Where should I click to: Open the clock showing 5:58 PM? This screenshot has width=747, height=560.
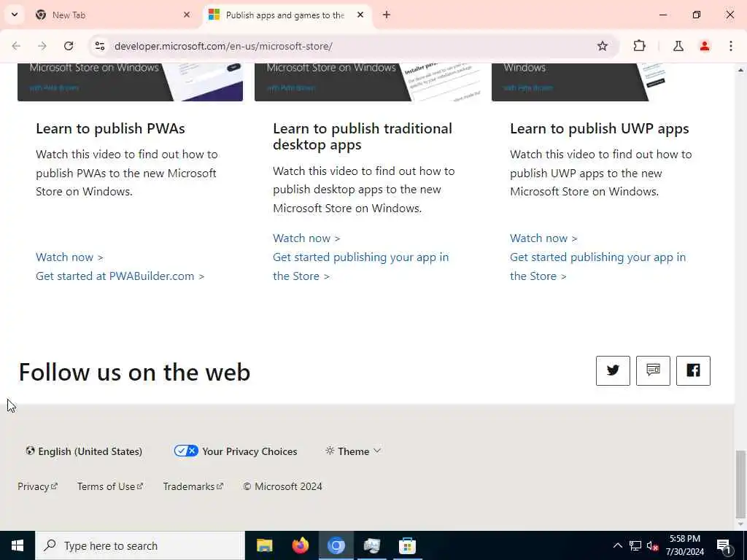(684, 545)
